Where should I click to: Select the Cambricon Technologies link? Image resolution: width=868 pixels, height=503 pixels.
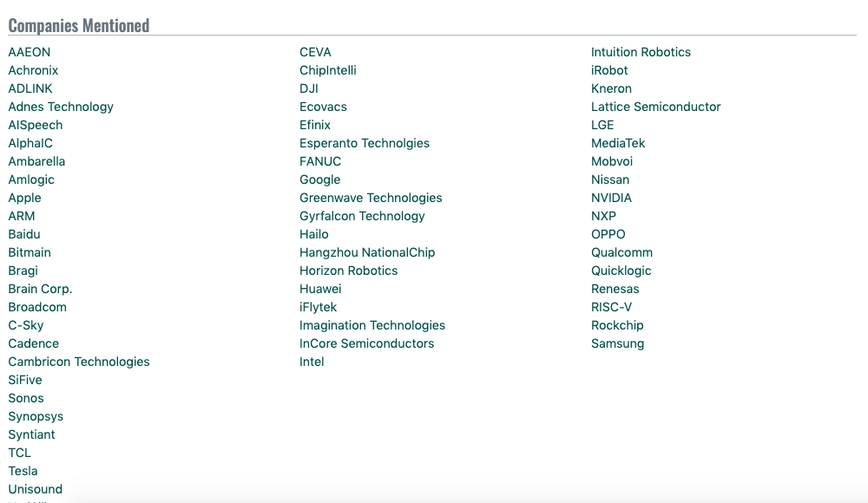coord(79,362)
